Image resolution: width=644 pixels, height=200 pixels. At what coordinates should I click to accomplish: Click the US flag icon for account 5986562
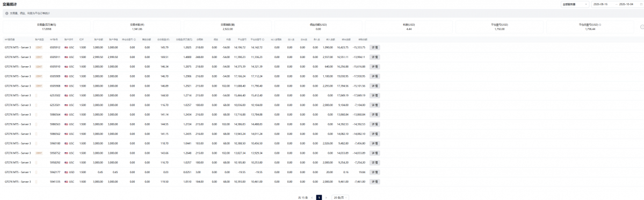click(x=66, y=134)
